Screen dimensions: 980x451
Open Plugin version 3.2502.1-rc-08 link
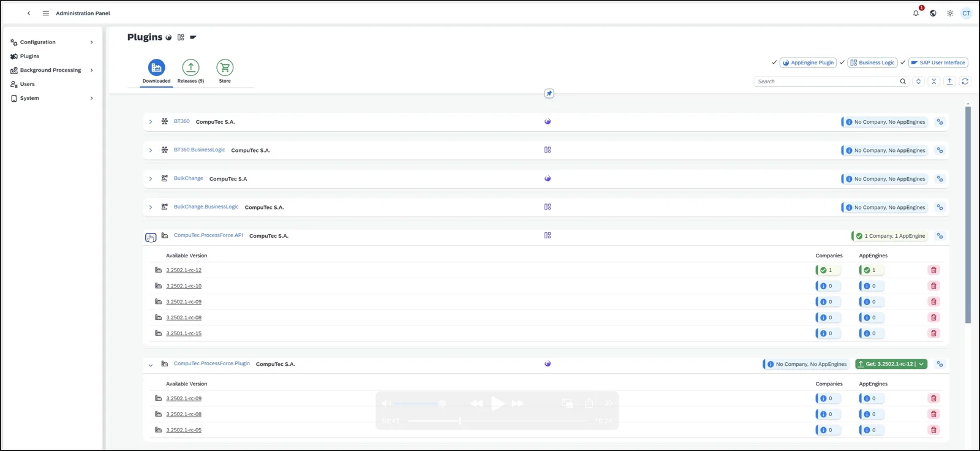pos(184,414)
